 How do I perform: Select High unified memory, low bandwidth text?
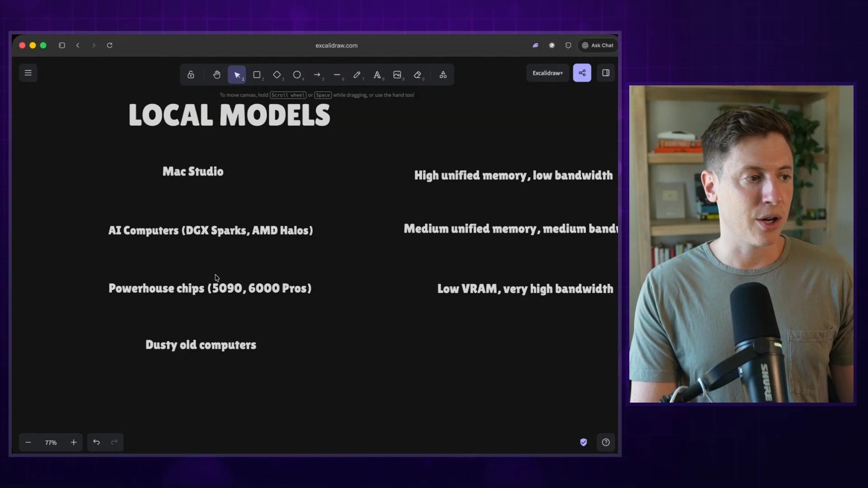pyautogui.click(x=514, y=175)
